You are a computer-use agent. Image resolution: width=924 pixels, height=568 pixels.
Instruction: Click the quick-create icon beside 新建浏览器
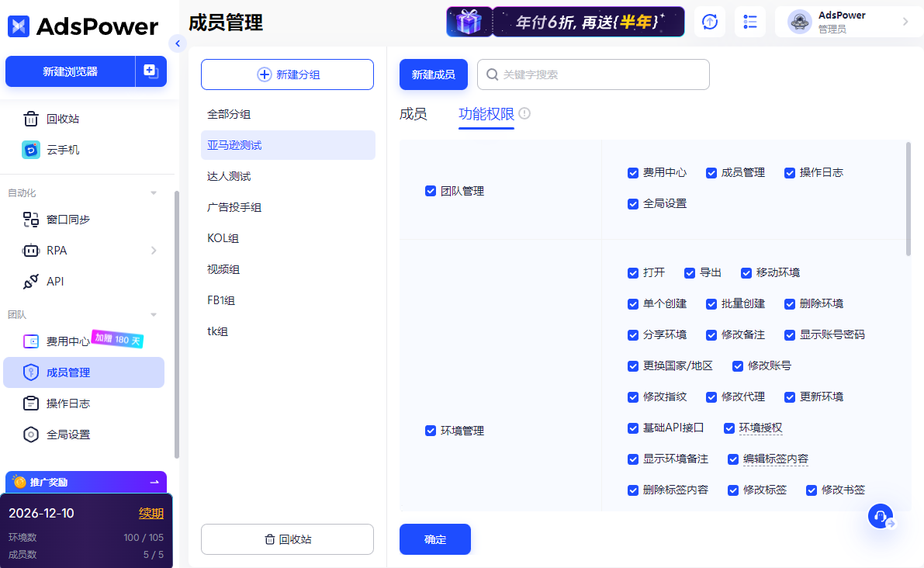point(151,71)
